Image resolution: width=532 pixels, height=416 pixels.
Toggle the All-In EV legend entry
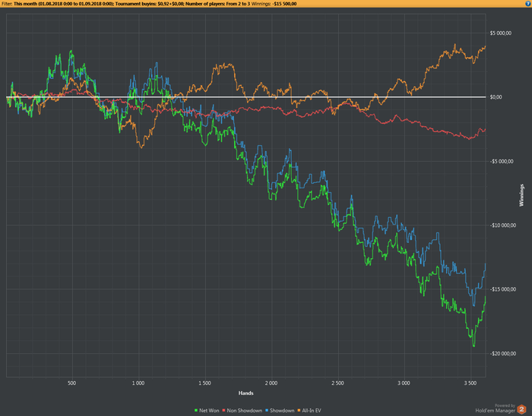tap(309, 410)
